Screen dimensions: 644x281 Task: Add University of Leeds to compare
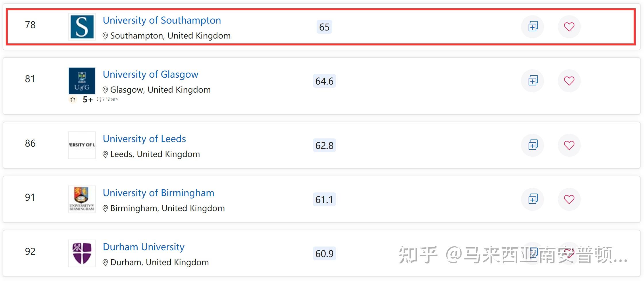tap(532, 145)
